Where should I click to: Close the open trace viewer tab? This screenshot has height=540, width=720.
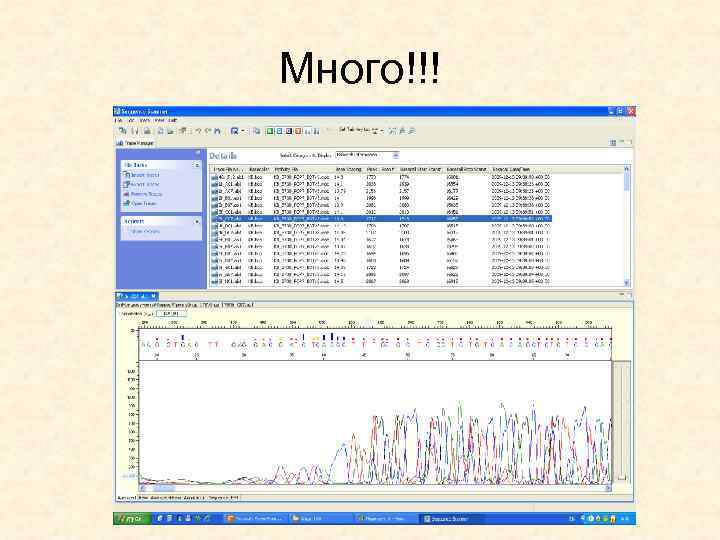click(153, 296)
